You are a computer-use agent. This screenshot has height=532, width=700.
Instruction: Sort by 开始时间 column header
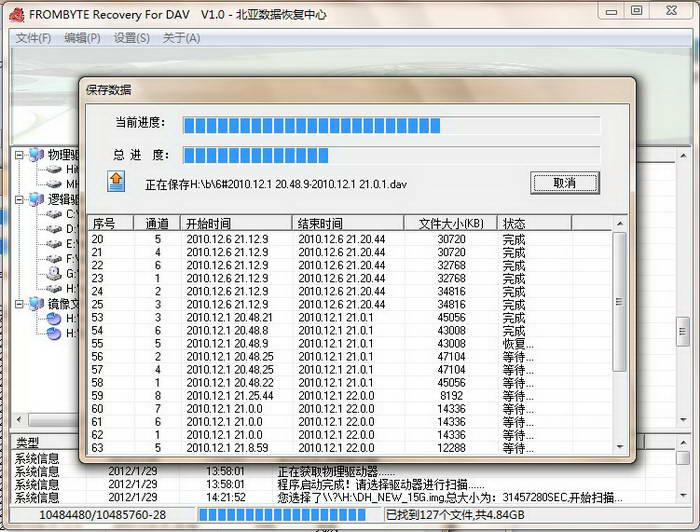(236, 223)
